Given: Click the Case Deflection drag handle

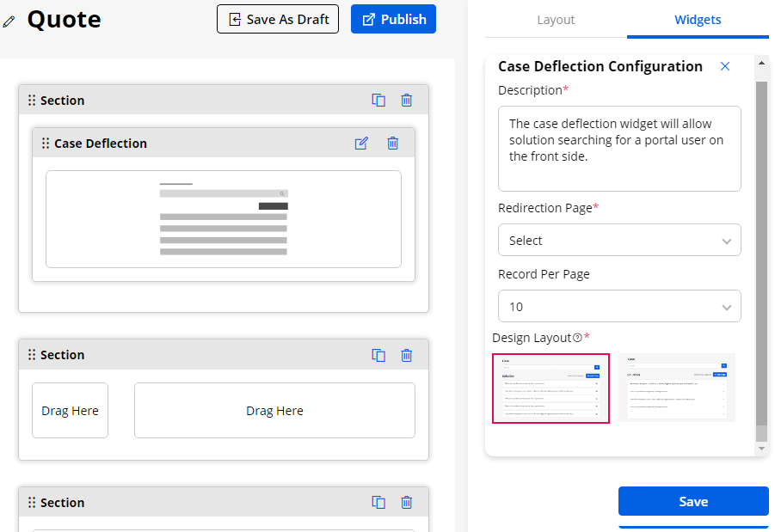Looking at the screenshot, I should click(46, 144).
